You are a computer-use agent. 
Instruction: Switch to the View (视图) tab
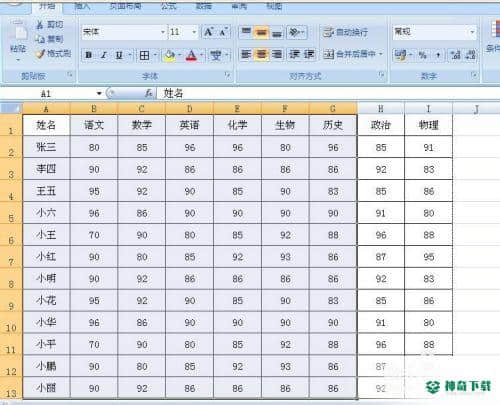pyautogui.click(x=274, y=6)
